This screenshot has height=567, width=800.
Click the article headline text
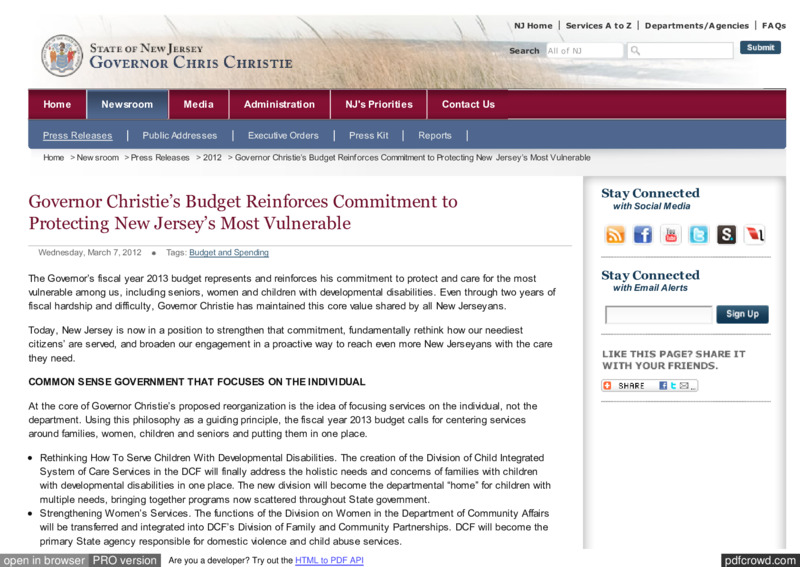243,212
